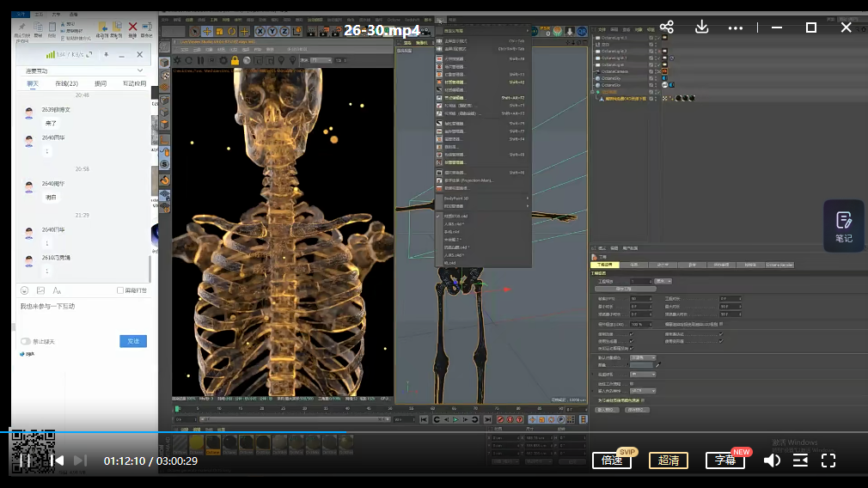
Task: Switch to the 提问 tab
Action: tap(101, 83)
